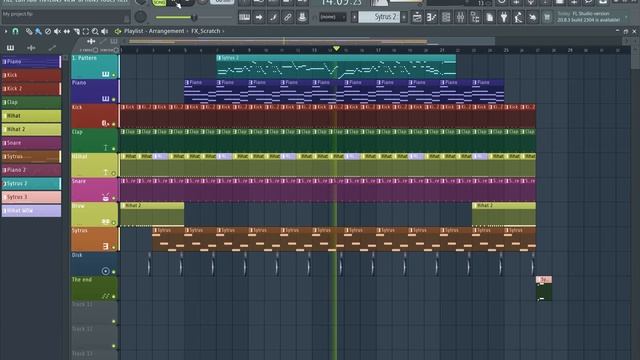Click the link to controller chain icon
Screen dimensions: 640x360
point(288,17)
